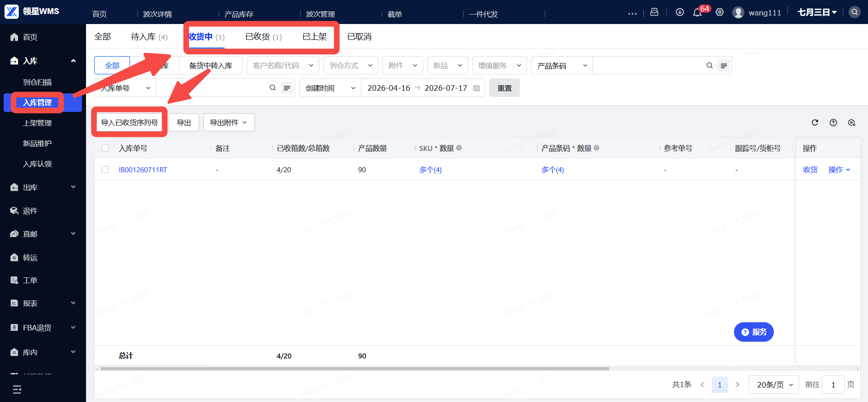Click the blue 服务 floating button

point(754,332)
